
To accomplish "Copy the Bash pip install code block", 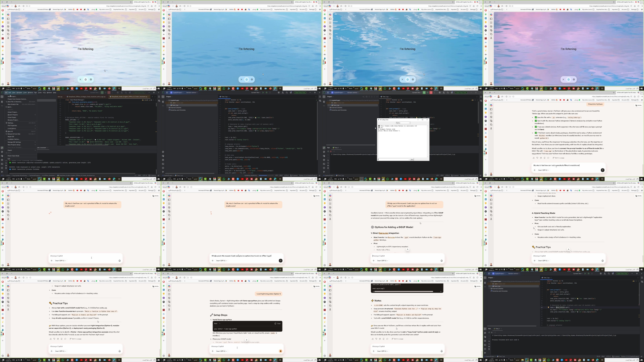I will pos(278,323).
